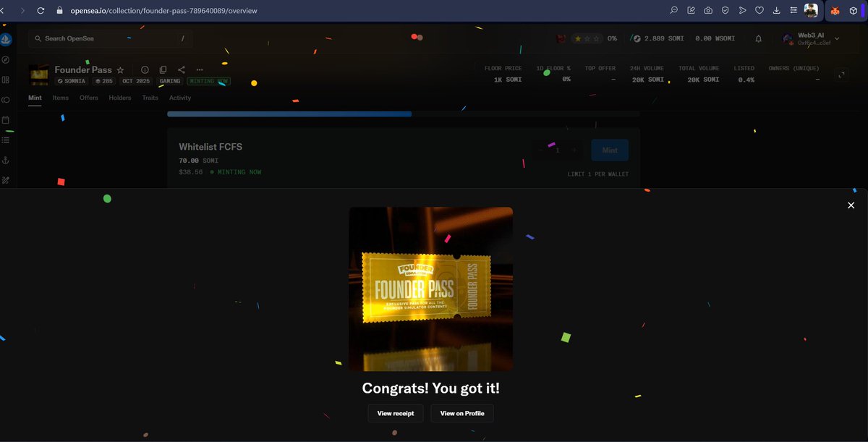Switch to the Items tab
The width and height of the screenshot is (868, 442).
pyautogui.click(x=61, y=98)
